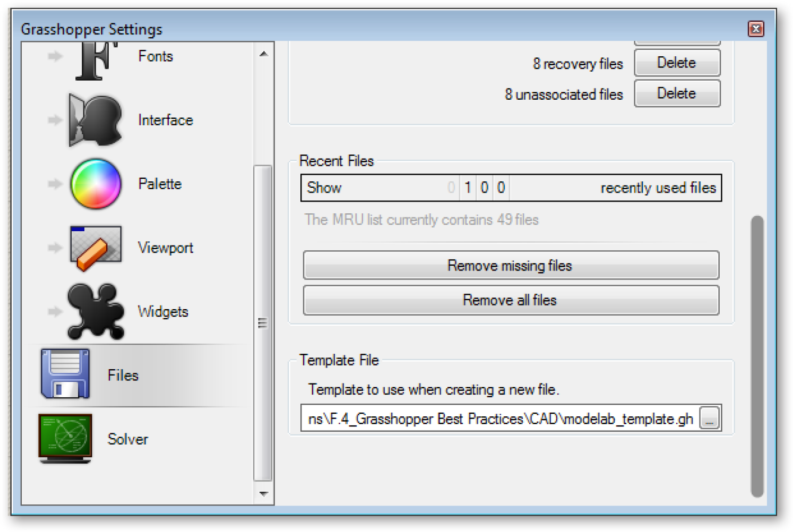
Task: Delete the 8 recovery files
Action: pyautogui.click(x=677, y=63)
